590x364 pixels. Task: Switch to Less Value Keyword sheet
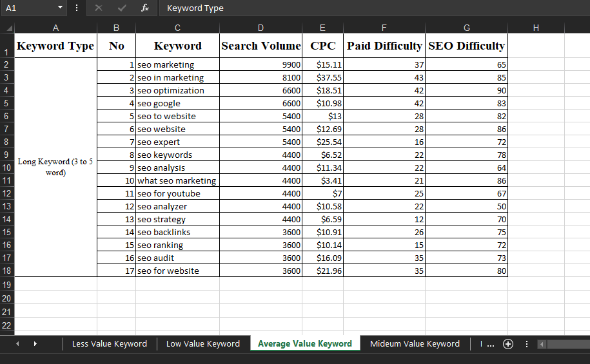[109, 344]
